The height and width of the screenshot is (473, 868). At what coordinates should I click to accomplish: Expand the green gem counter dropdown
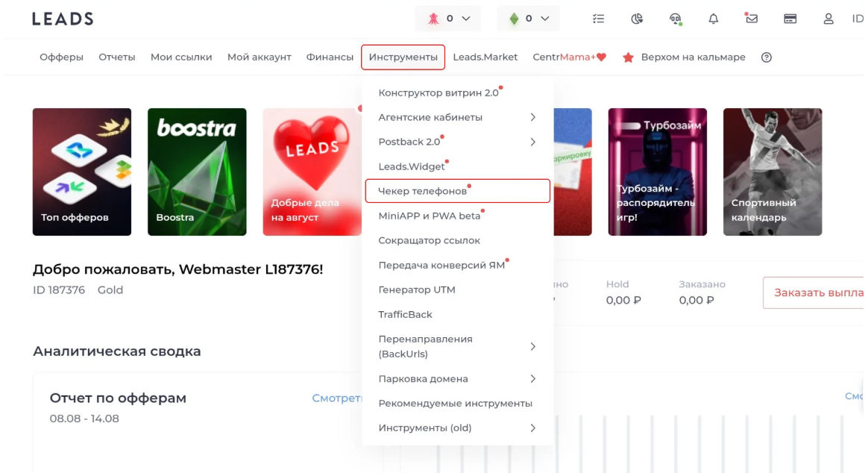coord(528,19)
